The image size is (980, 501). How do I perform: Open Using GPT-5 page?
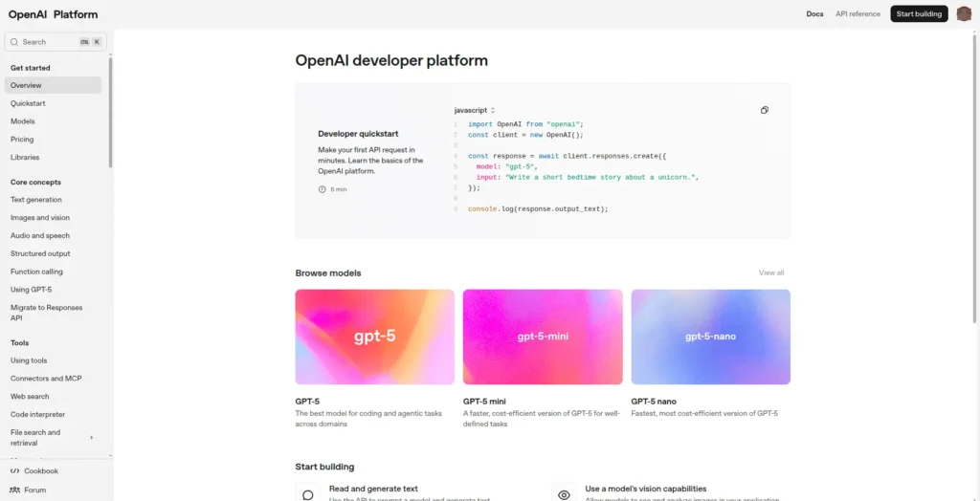point(31,290)
